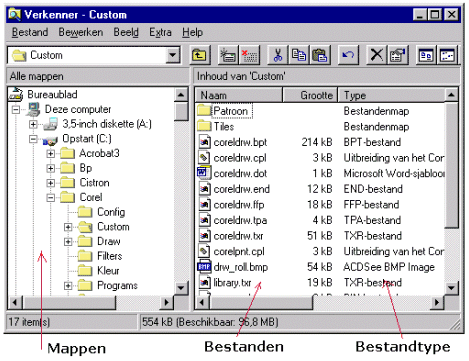The image size is (469, 361).
Task: Open the Custom folder dropdown list
Action: click(173, 55)
